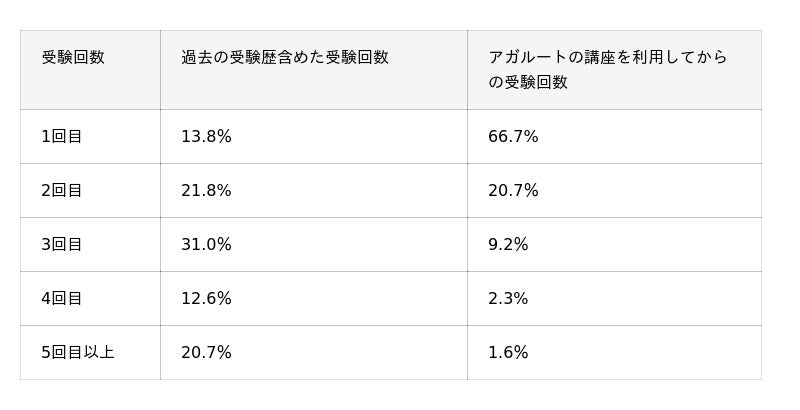
Task: Select the 1回目 row label
Action: coord(62,137)
